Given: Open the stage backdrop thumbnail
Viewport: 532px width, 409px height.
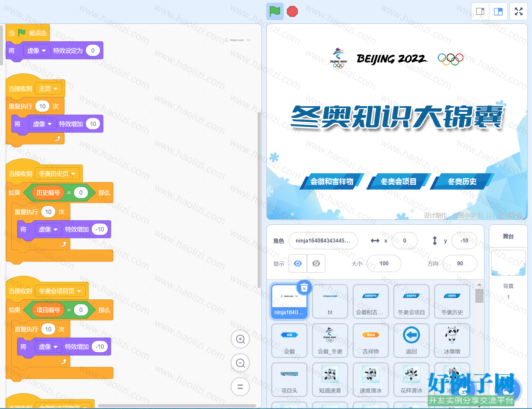Looking at the screenshot, I should pos(508,263).
